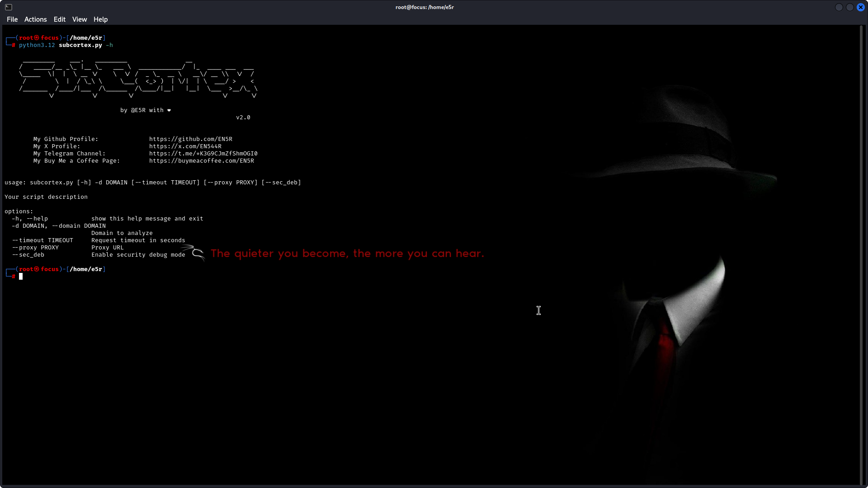This screenshot has width=868, height=488.
Task: Select the Edit menu
Action: click(x=60, y=19)
